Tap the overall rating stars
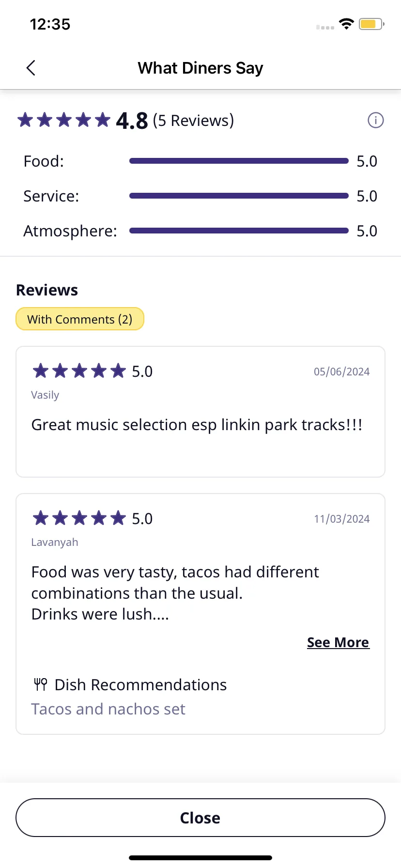The height and width of the screenshot is (868, 401). tap(64, 120)
